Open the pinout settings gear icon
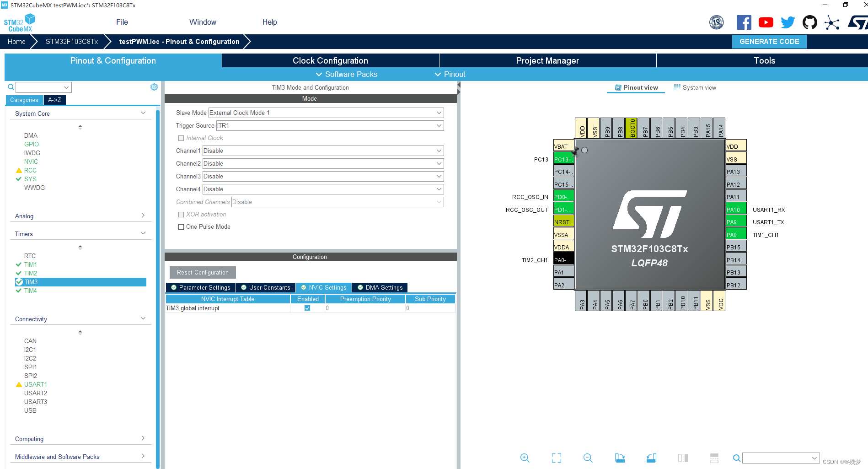 [154, 86]
